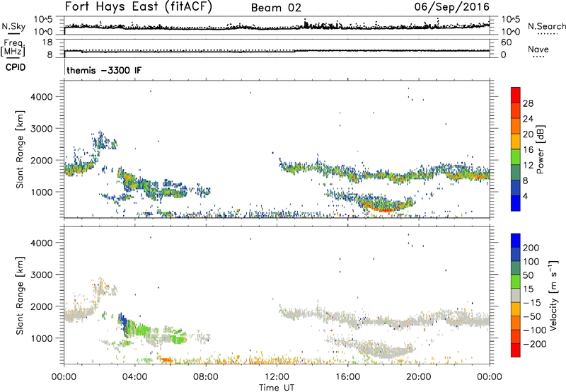The height and width of the screenshot is (392, 566).
Task: Click the frequency axis value '18'
Action: coord(47,42)
